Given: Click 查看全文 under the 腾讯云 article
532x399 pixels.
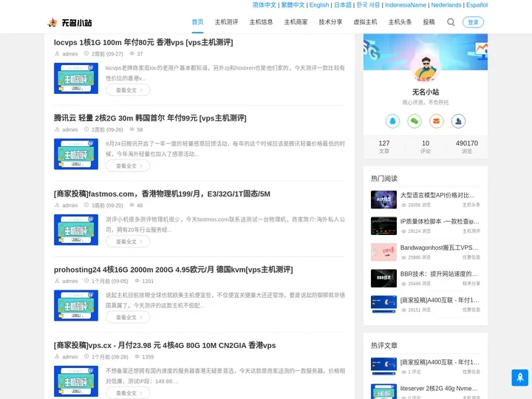Looking at the screenshot, I should [128, 166].
